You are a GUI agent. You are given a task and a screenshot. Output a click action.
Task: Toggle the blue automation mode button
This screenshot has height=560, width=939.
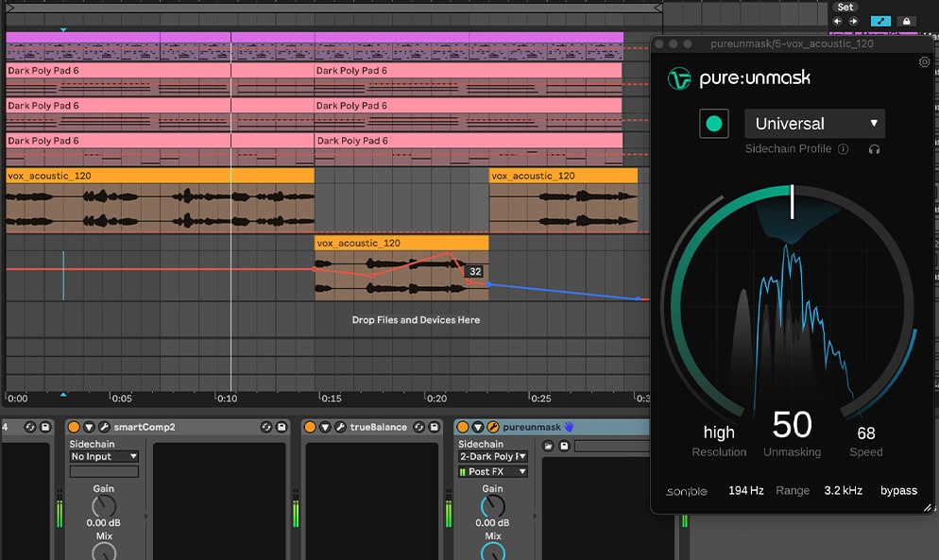pyautogui.click(x=880, y=21)
